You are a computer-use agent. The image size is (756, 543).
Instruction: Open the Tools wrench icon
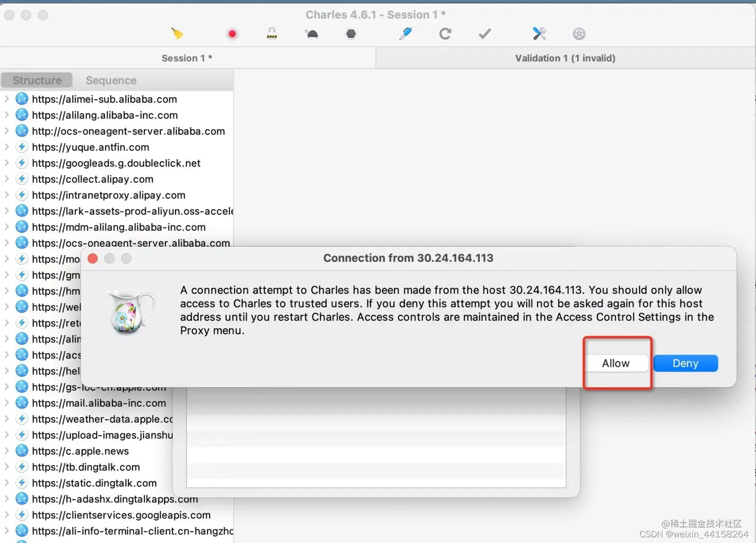[539, 33]
